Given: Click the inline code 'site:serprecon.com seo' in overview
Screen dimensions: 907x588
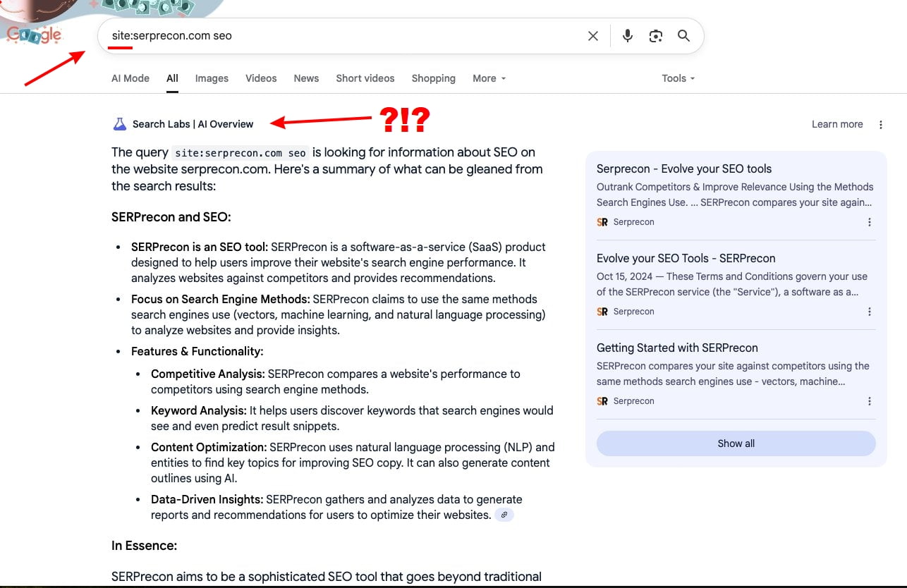Looking at the screenshot, I should (x=241, y=152).
